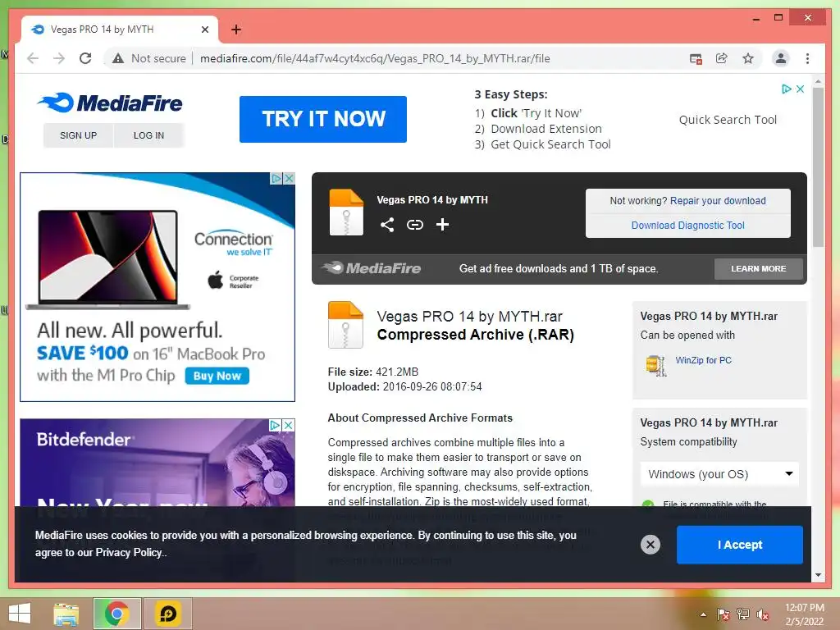Share this page from the address bar
The image size is (840, 630).
tap(722, 58)
